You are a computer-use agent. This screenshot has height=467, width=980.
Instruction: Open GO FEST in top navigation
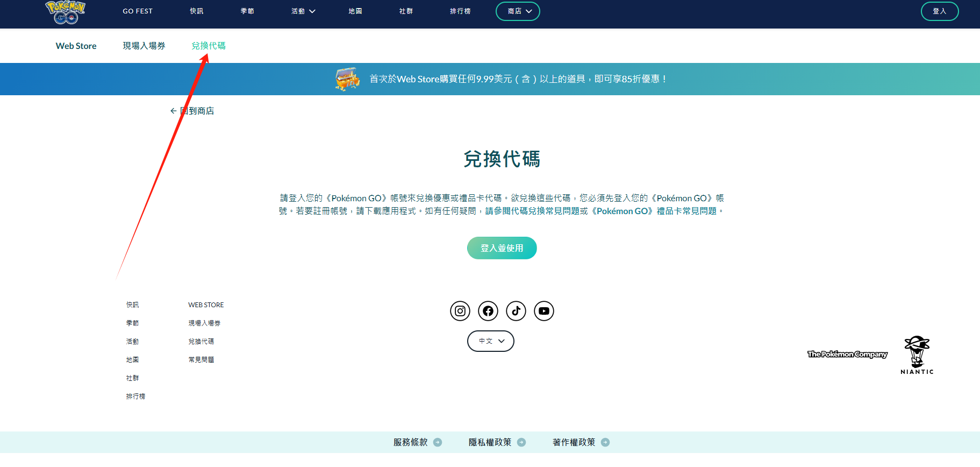[x=138, y=11]
